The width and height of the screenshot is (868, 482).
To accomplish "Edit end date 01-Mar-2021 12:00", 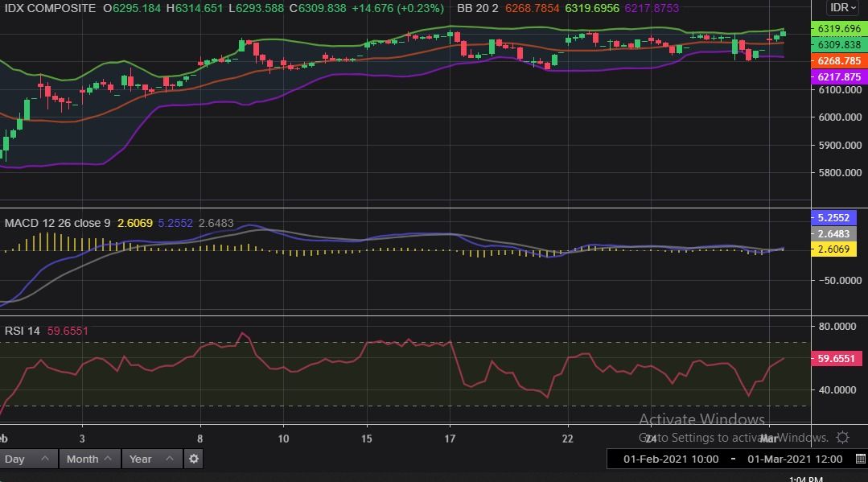I will tap(795, 459).
